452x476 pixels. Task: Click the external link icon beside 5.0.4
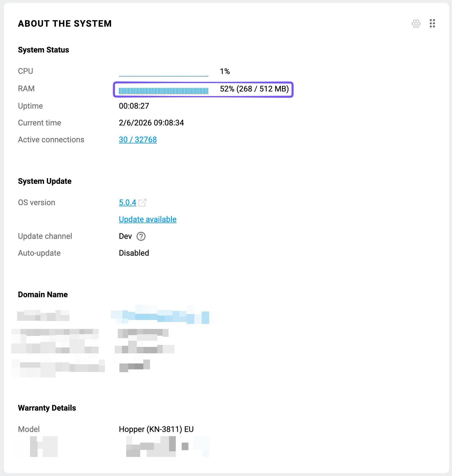click(x=142, y=203)
